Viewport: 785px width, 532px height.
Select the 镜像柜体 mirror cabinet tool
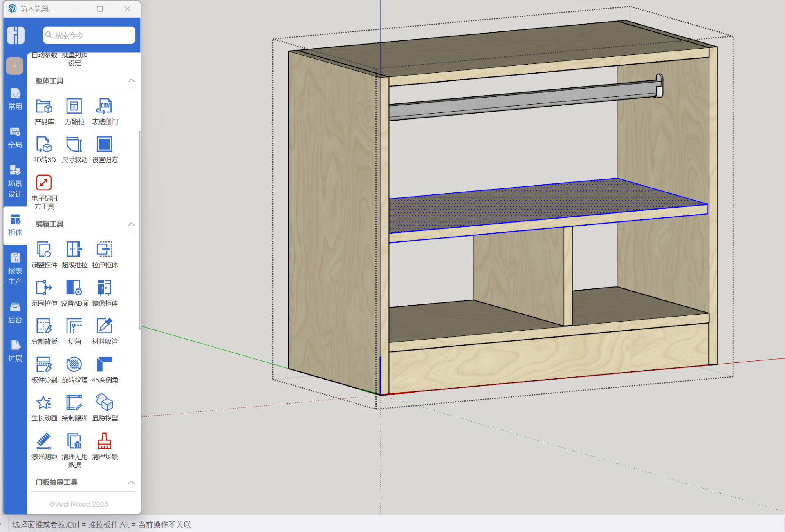coord(105,288)
